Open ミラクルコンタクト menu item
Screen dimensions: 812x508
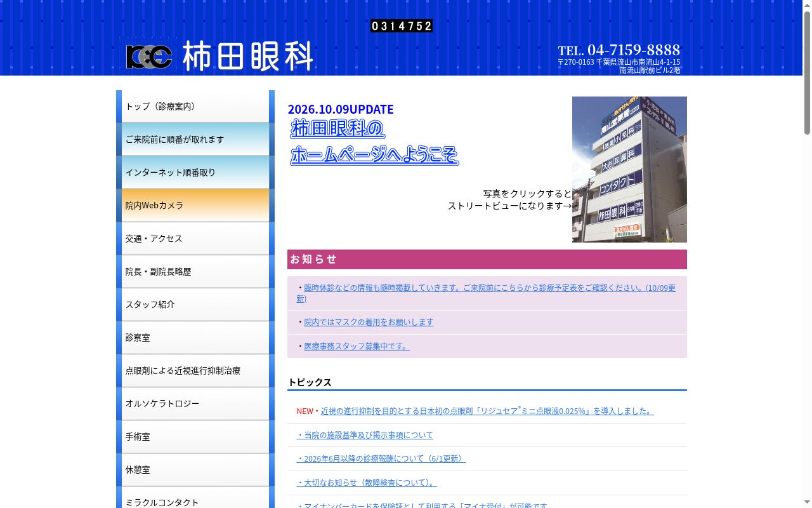195,498
